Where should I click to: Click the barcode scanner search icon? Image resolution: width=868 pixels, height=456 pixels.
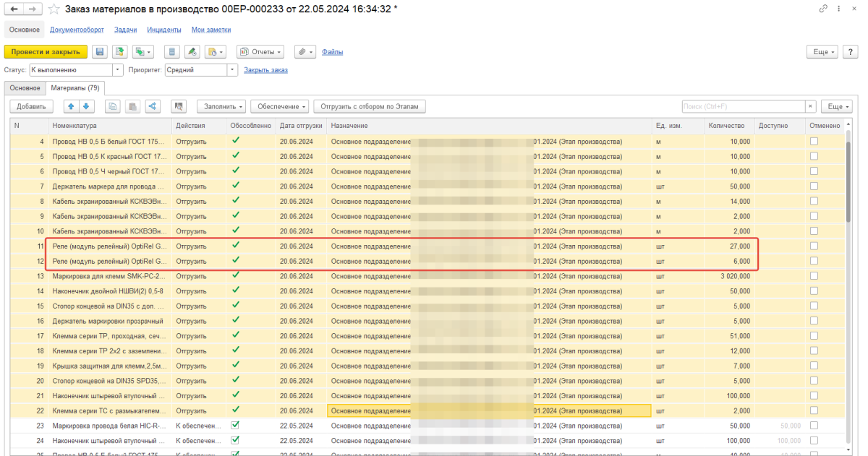pos(179,106)
